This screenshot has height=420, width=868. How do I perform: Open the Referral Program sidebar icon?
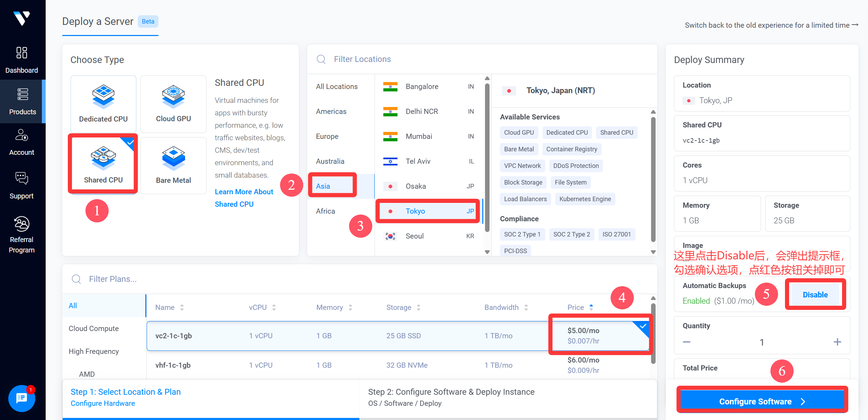22,224
